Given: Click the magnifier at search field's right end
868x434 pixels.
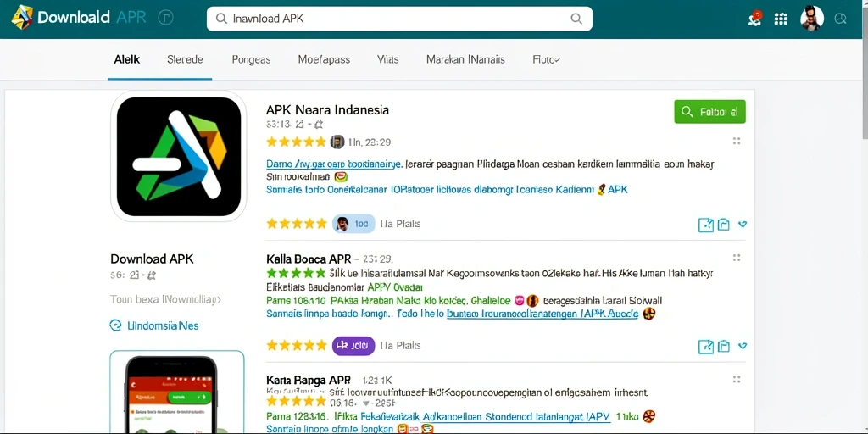Looking at the screenshot, I should (576, 19).
